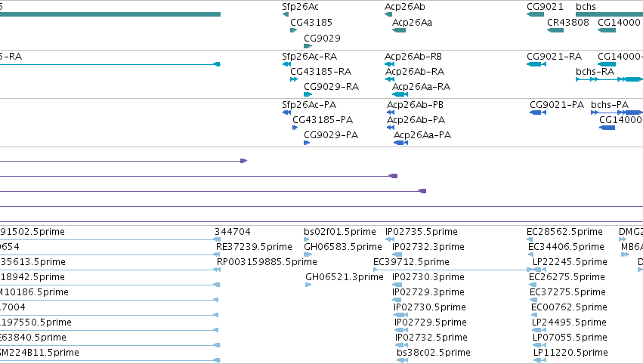
Task: Click the Sfp26Ac gene glyph
Action: tap(286, 14)
